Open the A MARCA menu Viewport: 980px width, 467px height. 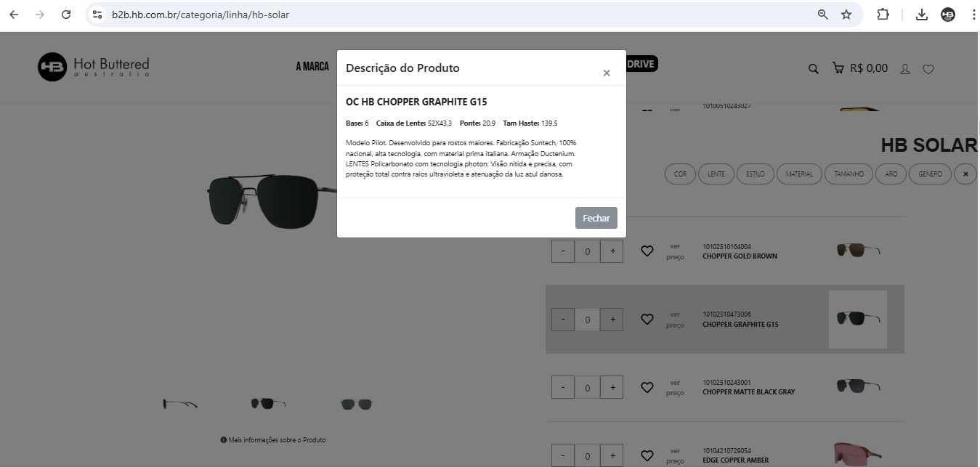[x=312, y=66]
